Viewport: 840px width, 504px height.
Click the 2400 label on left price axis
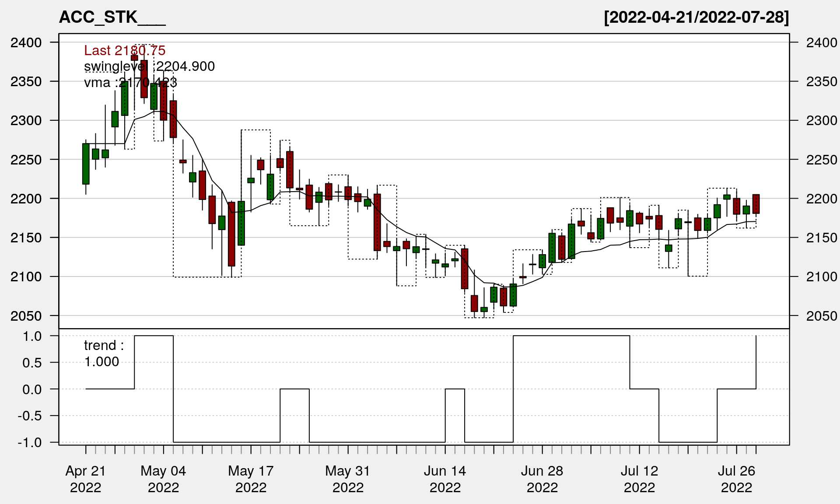(x=26, y=42)
